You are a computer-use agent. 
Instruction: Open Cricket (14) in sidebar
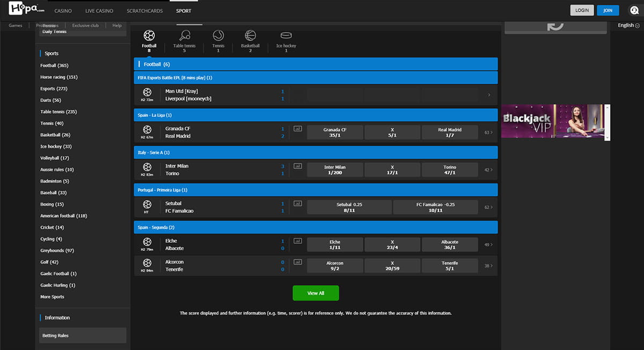[x=52, y=227]
